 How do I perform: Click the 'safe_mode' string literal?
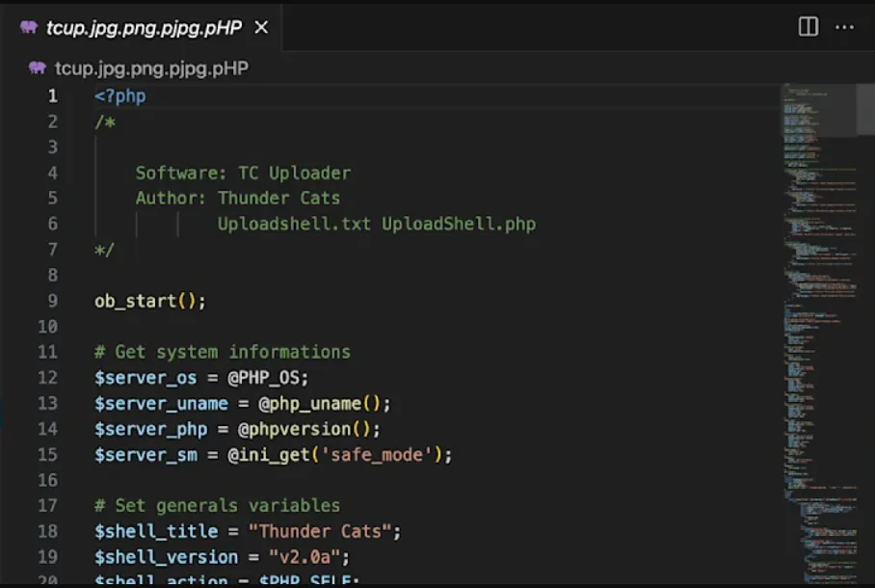tap(377, 455)
